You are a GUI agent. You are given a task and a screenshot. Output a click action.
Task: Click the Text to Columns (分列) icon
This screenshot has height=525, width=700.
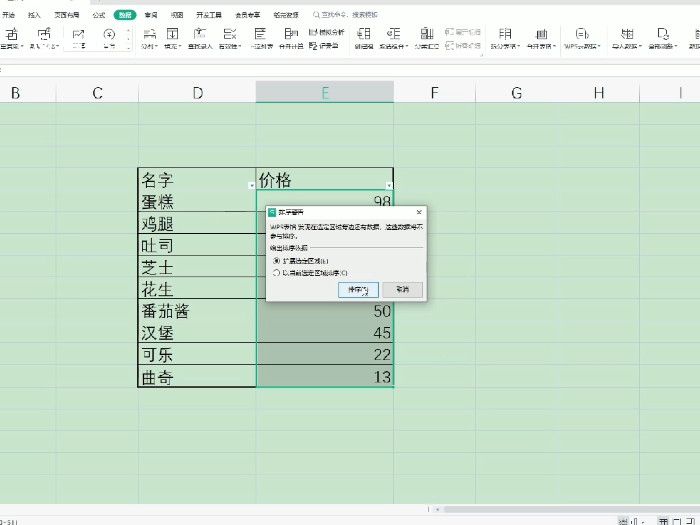point(149,34)
